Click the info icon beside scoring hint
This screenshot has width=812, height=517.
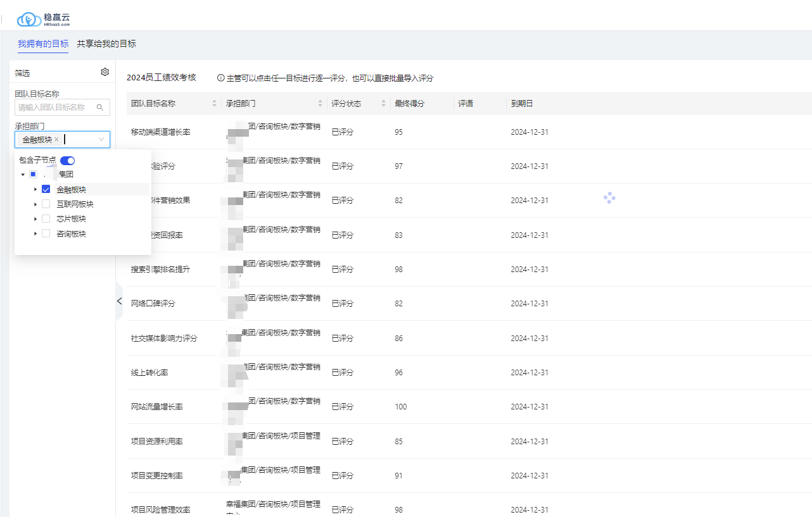pyautogui.click(x=220, y=78)
